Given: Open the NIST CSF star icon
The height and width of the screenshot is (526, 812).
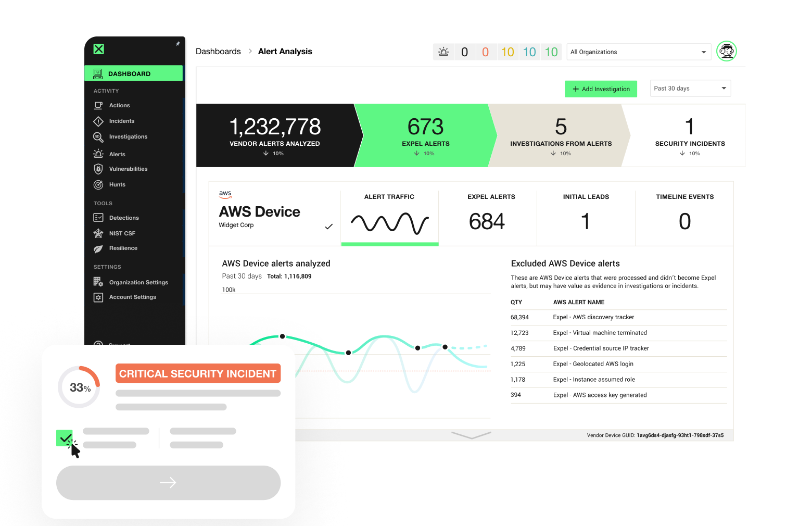Looking at the screenshot, I should coord(98,233).
